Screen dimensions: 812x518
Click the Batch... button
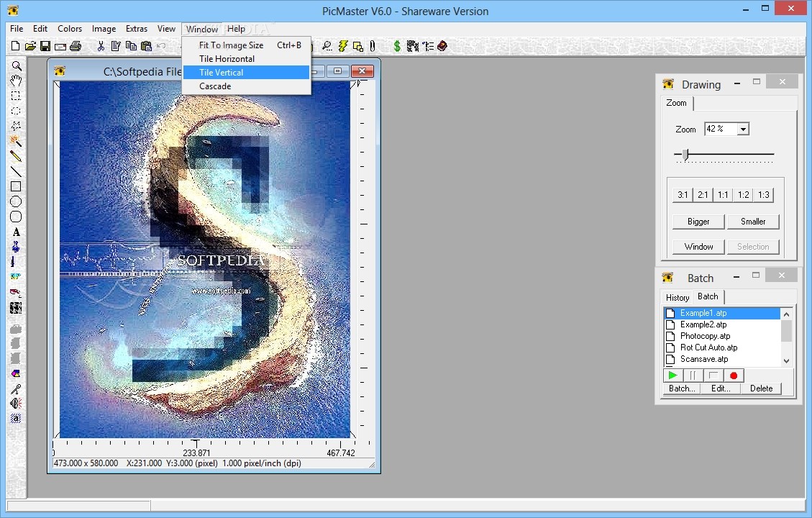682,388
